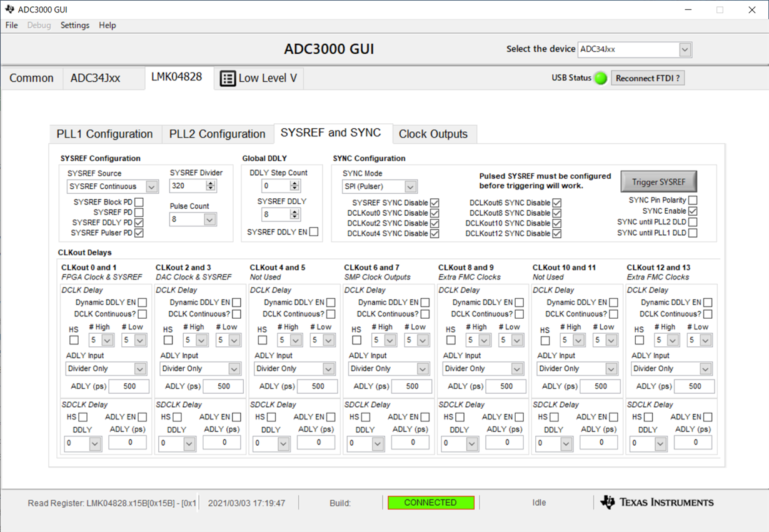Uncheck SYNC Enable checkbox
769x532 pixels.
coord(693,211)
